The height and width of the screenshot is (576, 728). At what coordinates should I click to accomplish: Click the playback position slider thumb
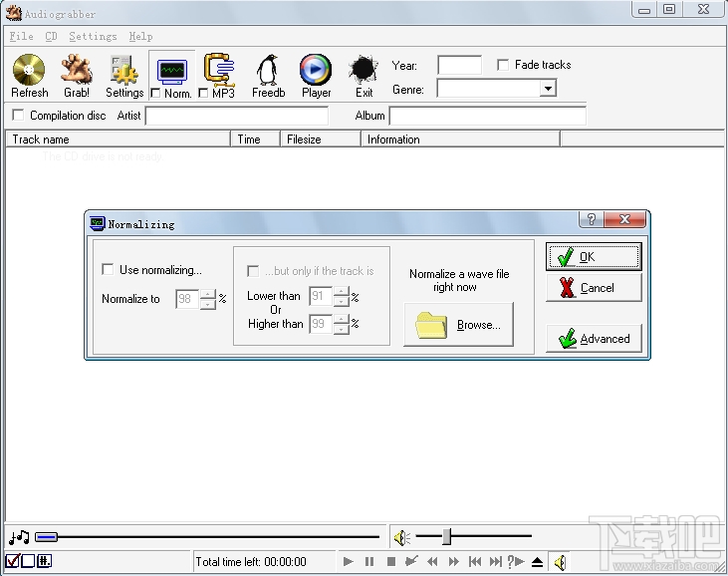coord(46,537)
